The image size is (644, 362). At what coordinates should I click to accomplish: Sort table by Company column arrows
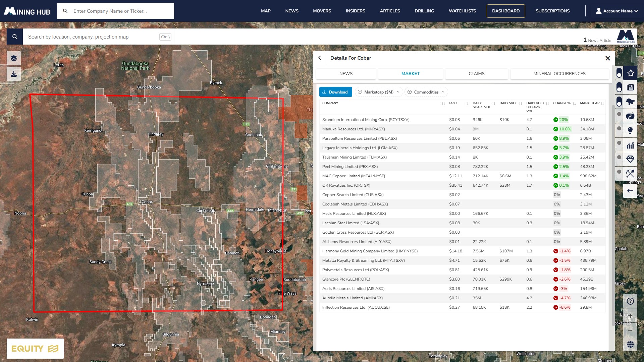pos(443,104)
